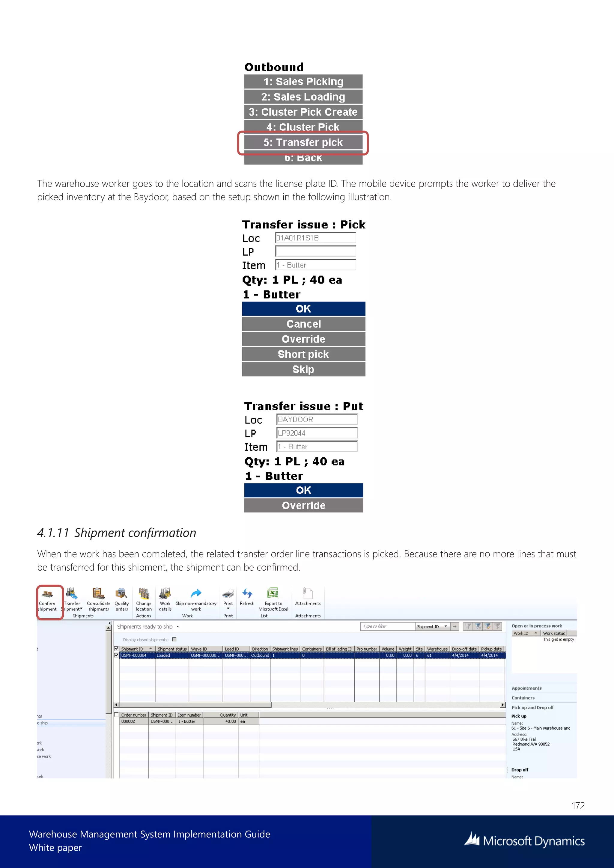Click the first filter funnel icon
This screenshot has height=868, width=614.
468,626
